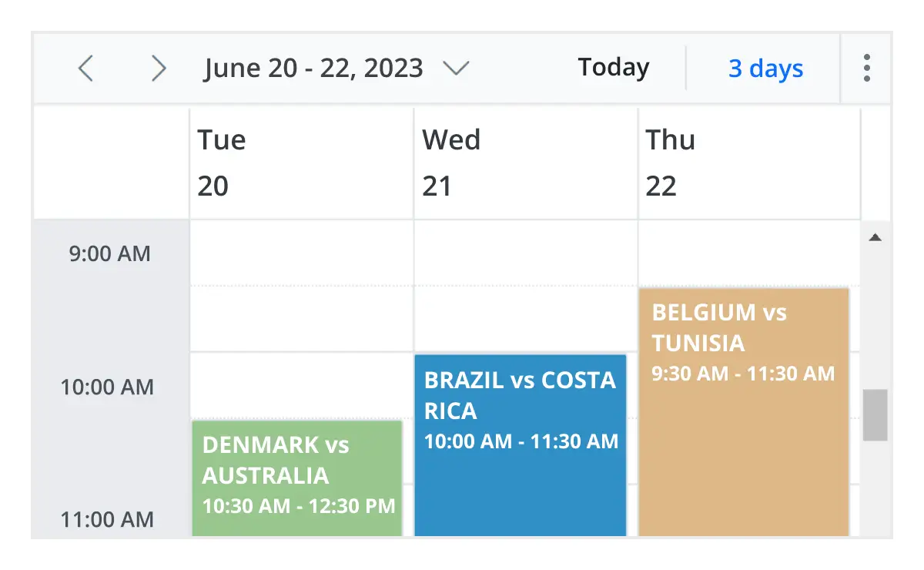924x570 pixels.
Task: Navigate to the previous date range
Action: 85,68
